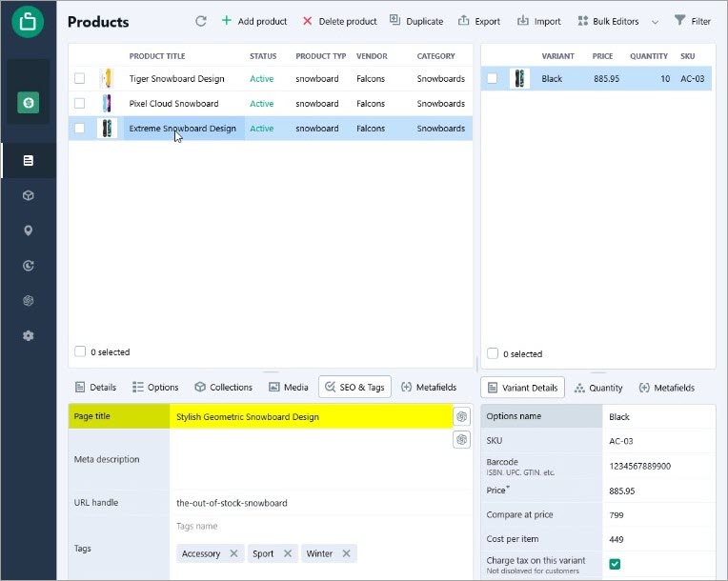Switch to the Collections tab
Viewport: 728px width, 581px height.
tap(223, 387)
